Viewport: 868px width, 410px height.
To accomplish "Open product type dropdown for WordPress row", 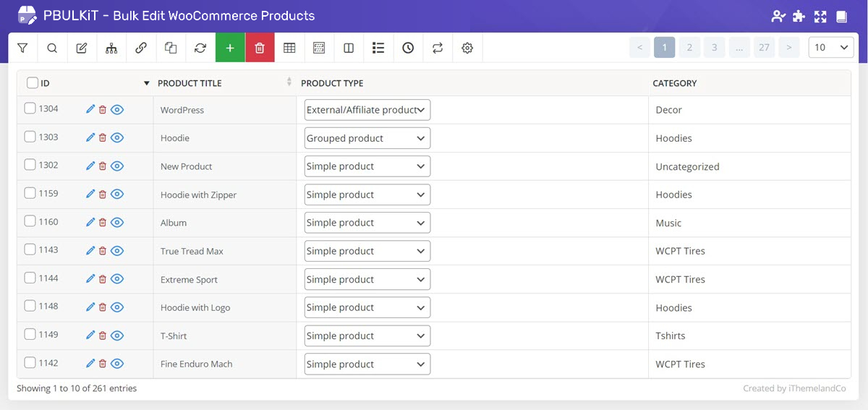I will (367, 110).
